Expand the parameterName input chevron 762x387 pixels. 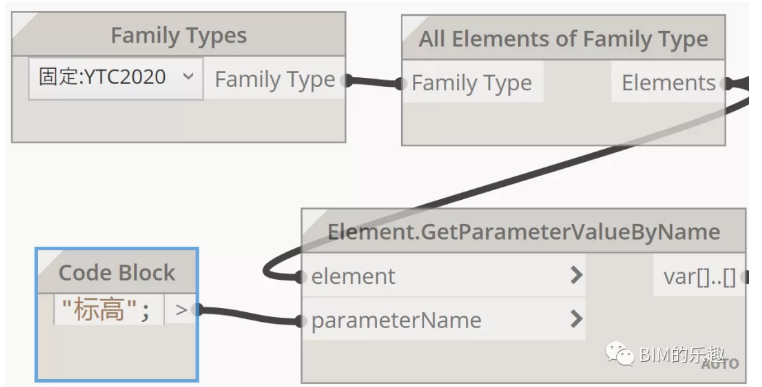pyautogui.click(x=576, y=319)
